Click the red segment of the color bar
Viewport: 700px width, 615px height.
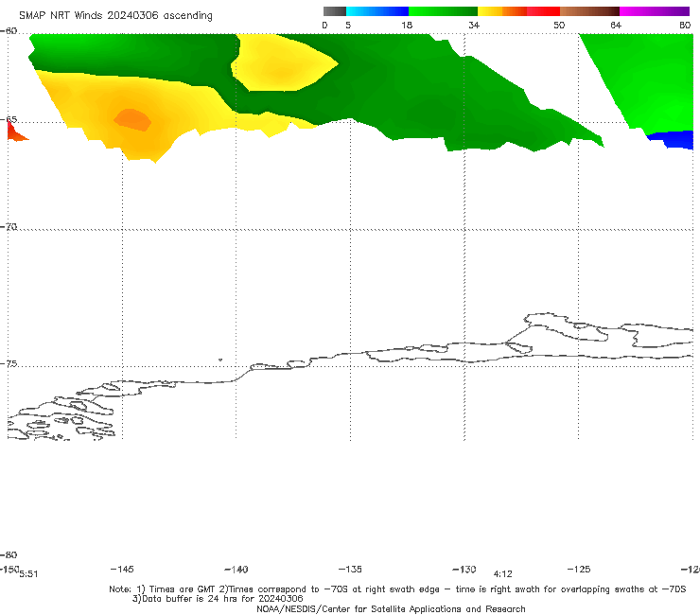(543, 11)
